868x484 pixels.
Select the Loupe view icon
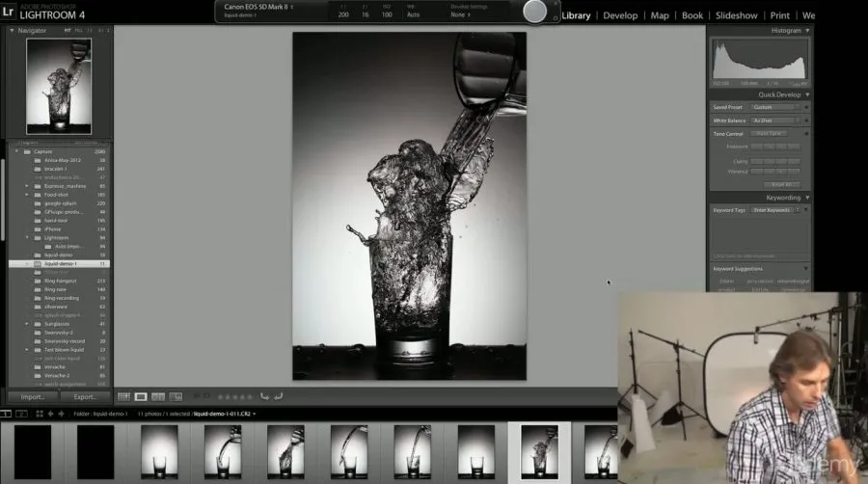pos(141,396)
